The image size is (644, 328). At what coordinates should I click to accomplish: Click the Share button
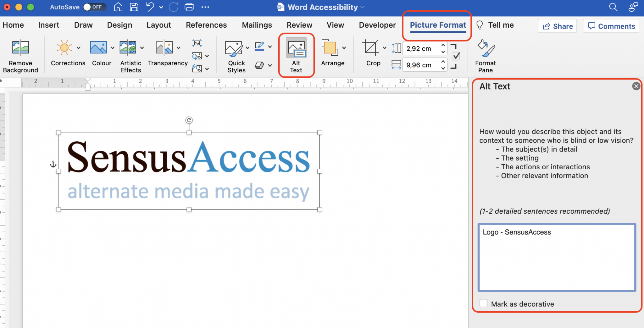click(557, 26)
